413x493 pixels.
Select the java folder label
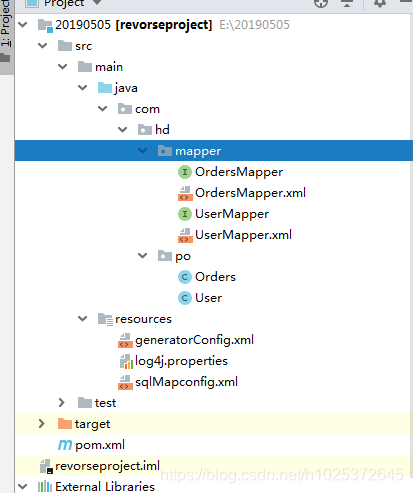[x=126, y=88]
